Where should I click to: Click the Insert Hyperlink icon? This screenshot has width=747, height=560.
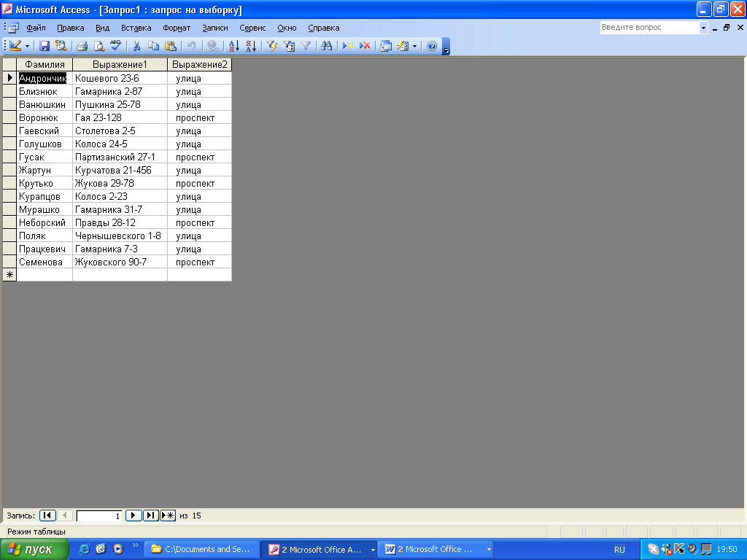(x=213, y=46)
